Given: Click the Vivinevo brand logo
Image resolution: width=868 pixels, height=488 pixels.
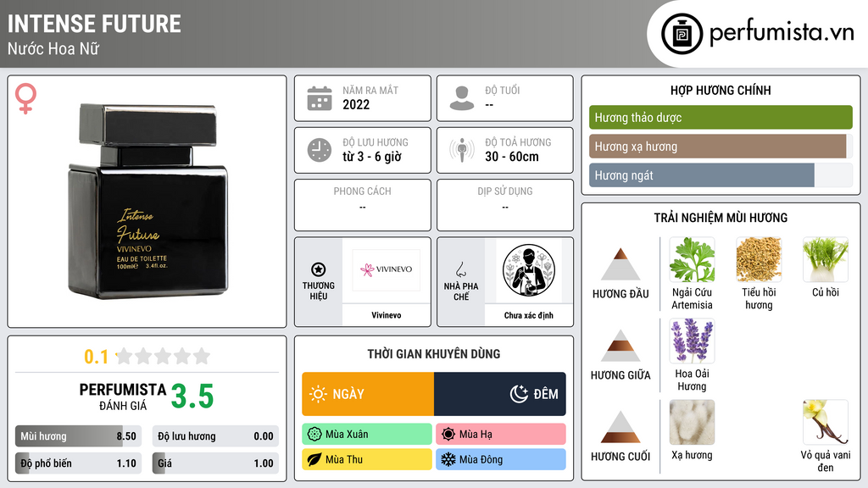Looking at the screenshot, I should point(387,269).
